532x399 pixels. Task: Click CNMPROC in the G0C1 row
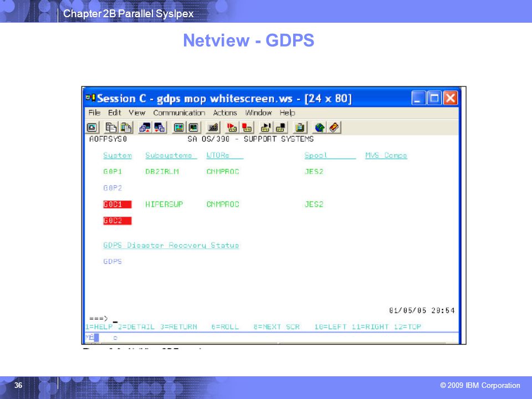[223, 204]
